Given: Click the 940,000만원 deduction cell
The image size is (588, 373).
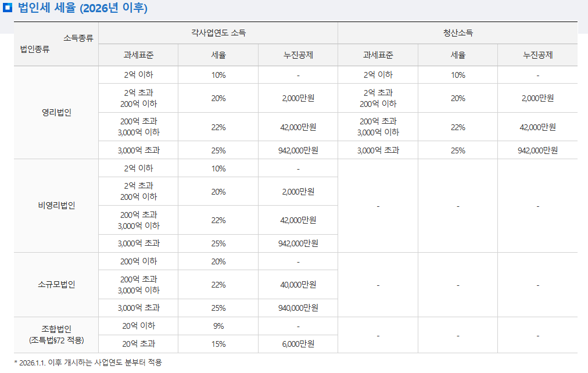Looking at the screenshot, I should (298, 308).
